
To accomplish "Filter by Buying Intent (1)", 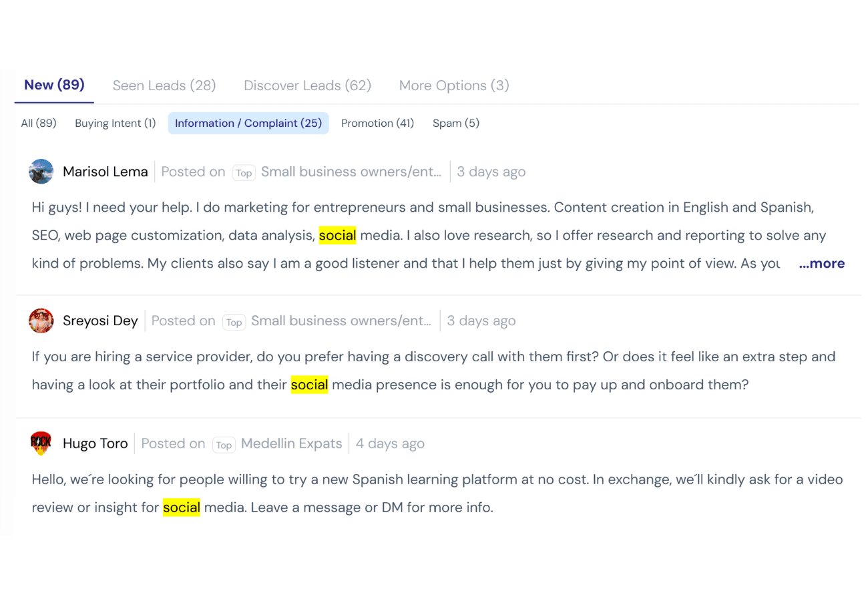I will [x=116, y=123].
